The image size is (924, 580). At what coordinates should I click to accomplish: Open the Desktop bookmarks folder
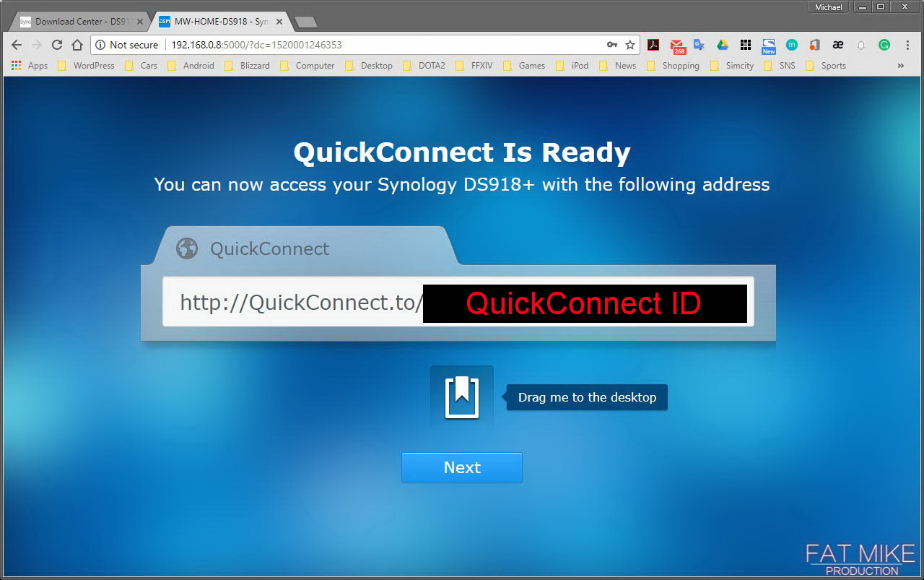[x=369, y=65]
